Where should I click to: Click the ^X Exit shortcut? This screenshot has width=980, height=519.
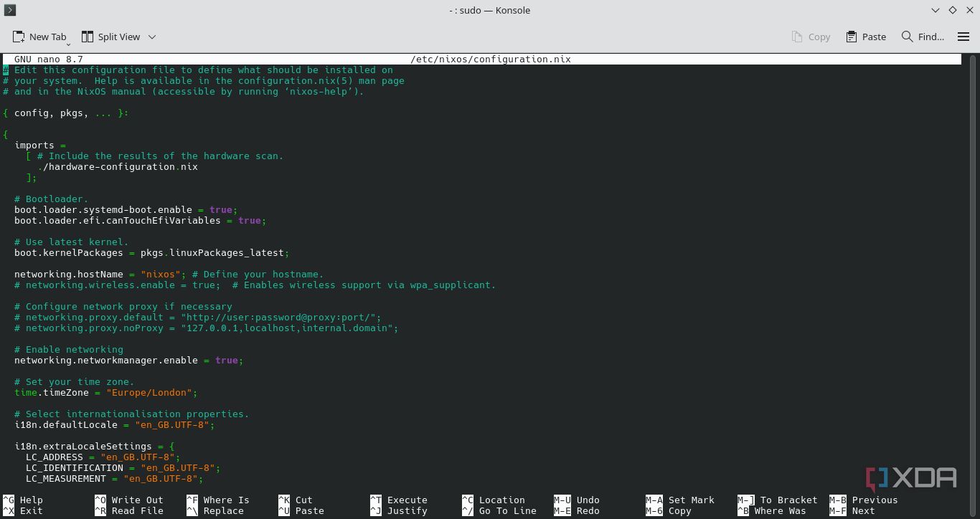[x=23, y=511]
